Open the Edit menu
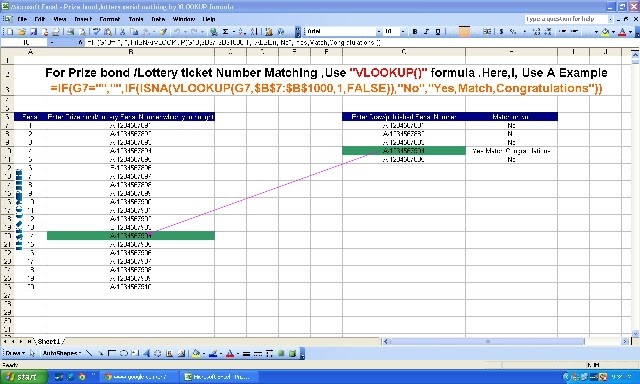 pyautogui.click(x=40, y=19)
